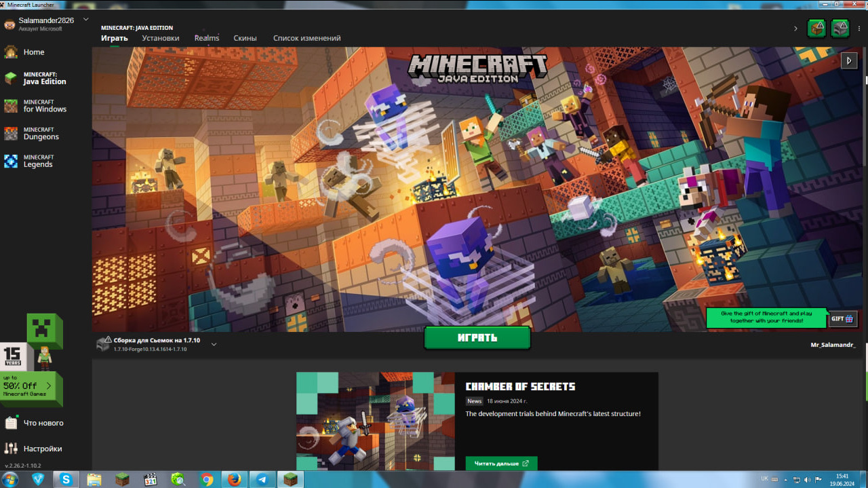This screenshot has width=868, height=488.
Task: Open Telegram from the taskbar
Action: (x=262, y=479)
